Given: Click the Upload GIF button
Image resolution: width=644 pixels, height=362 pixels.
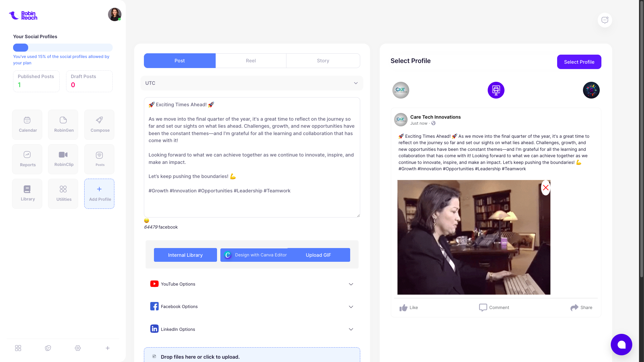Looking at the screenshot, I should point(318,255).
